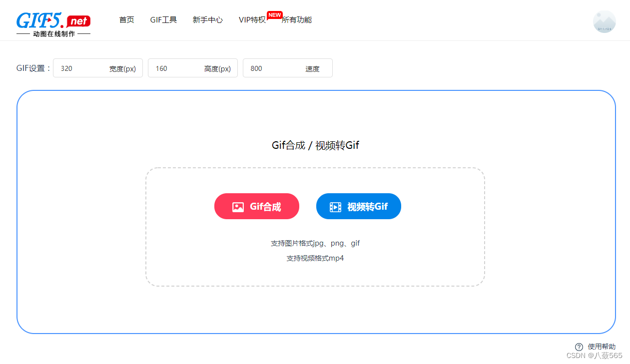Open VIP特权 navigation item
Image resolution: width=630 pixels, height=364 pixels.
(x=252, y=20)
